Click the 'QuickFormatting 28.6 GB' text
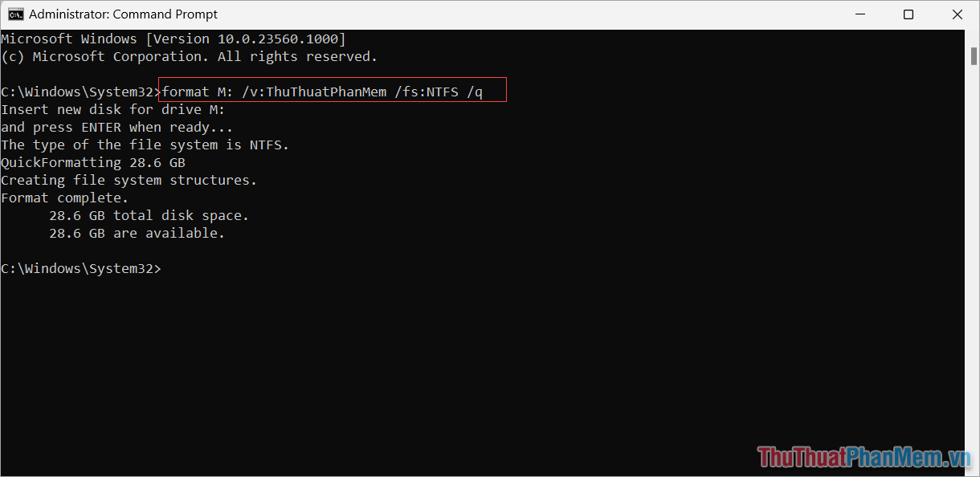The image size is (980, 477). coord(92,161)
